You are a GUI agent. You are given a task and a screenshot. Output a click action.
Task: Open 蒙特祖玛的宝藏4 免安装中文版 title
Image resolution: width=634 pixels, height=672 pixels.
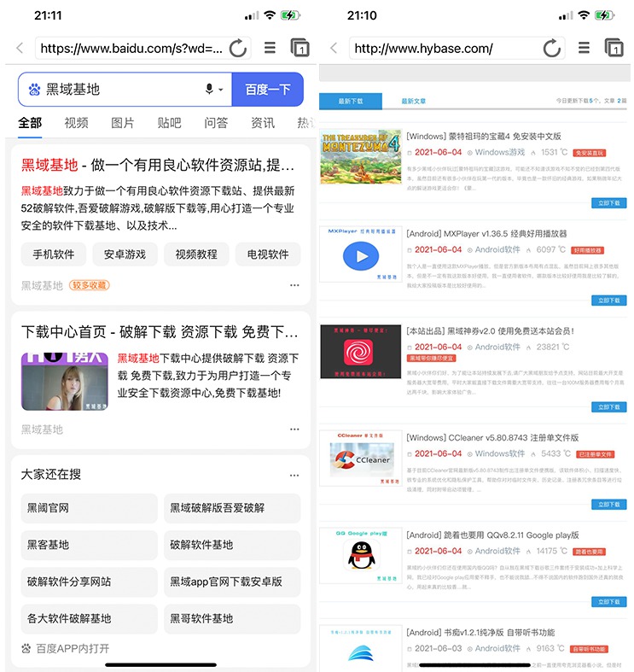click(x=484, y=137)
